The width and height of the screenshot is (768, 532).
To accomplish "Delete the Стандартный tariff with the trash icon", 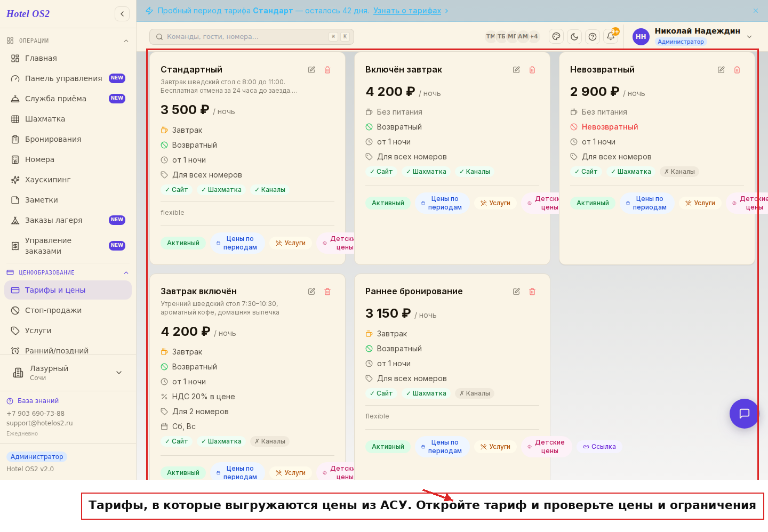I will click(327, 70).
